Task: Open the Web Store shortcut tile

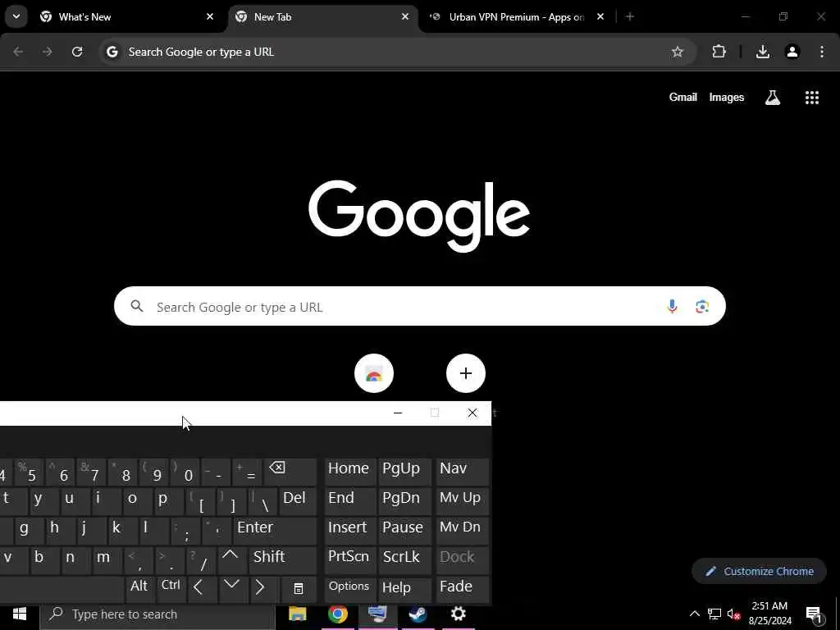Action: [374, 373]
